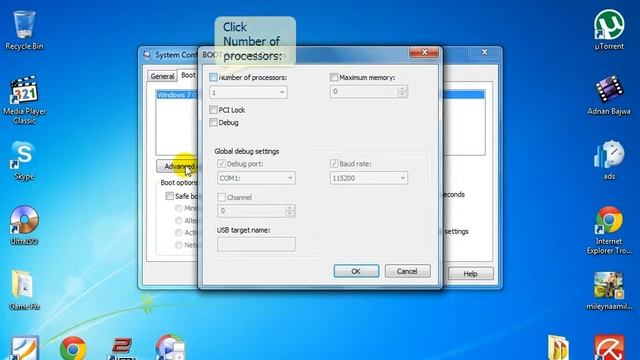
Task: Open the ads desktop icon
Action: (609, 160)
